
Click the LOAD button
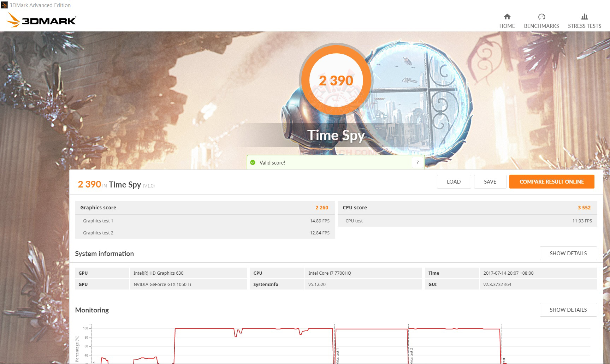454,181
